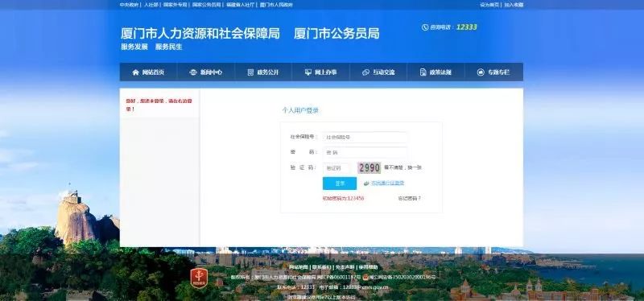Open the 政策法规 navigation tab

coord(436,72)
